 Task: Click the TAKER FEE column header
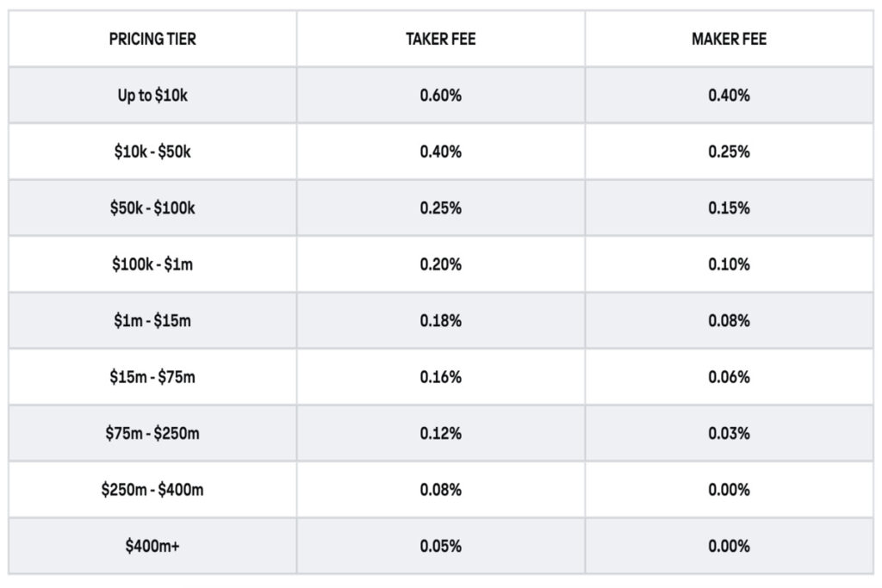(440, 40)
